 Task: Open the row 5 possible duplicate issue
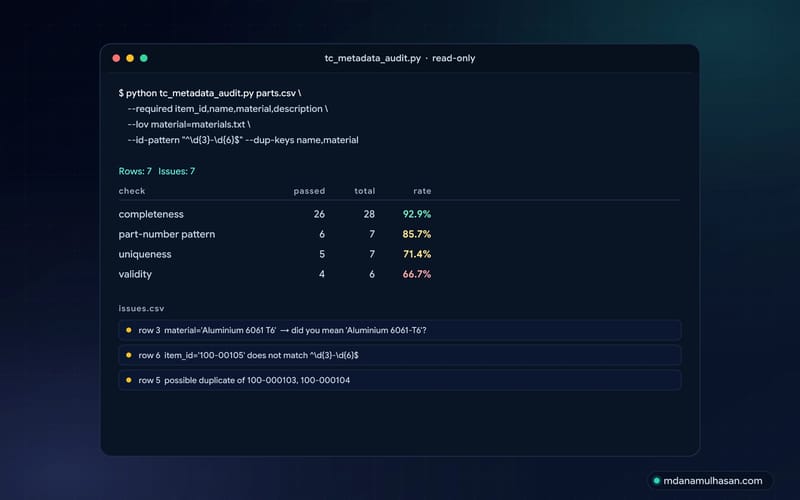(x=399, y=380)
